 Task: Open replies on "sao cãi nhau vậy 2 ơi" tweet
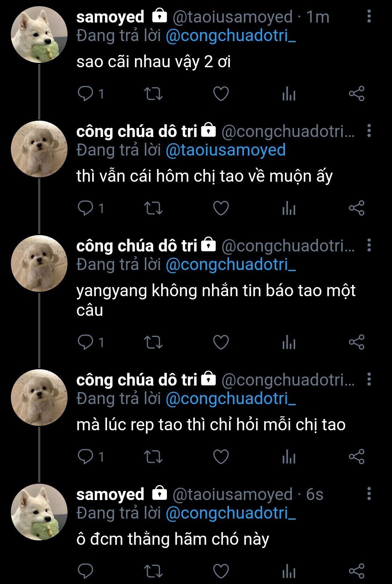(91, 94)
